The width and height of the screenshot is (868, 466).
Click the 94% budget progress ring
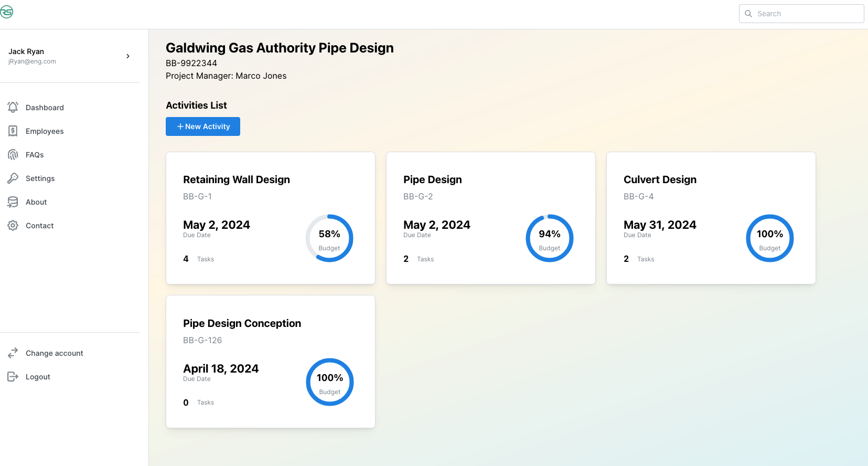click(x=550, y=238)
